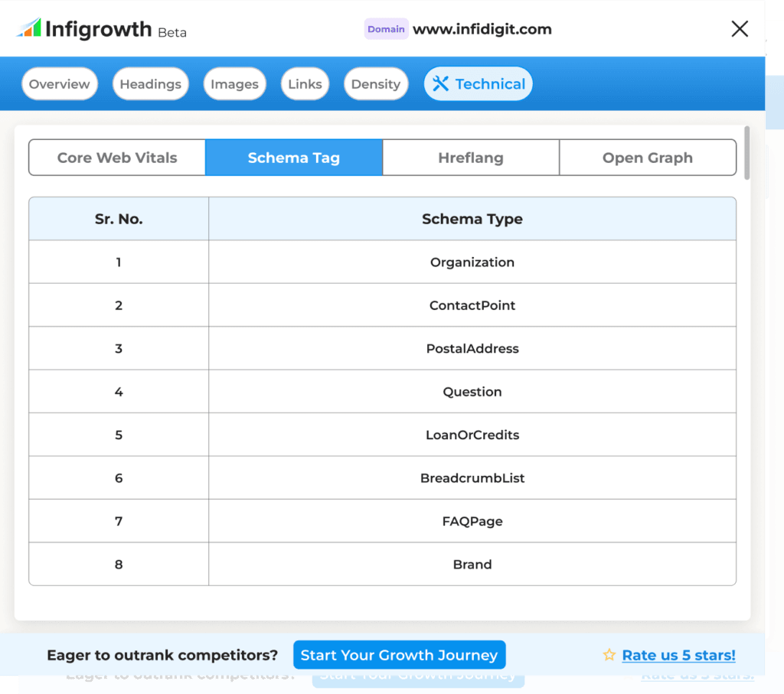Switch to the Headings tab
Screen dimensions: 784x694
click(x=150, y=84)
